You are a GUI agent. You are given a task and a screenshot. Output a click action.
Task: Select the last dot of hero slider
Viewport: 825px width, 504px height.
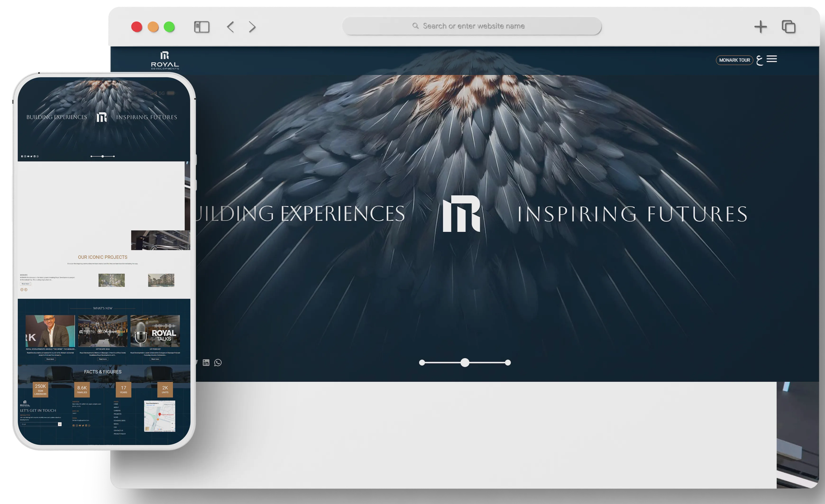(508, 362)
